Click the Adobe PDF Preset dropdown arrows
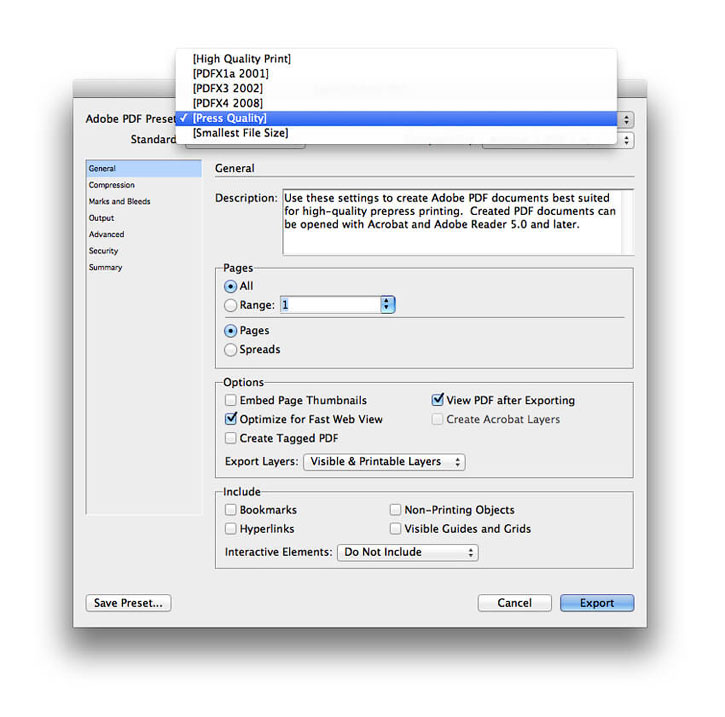Screen dimensions: 725x717 [626, 120]
